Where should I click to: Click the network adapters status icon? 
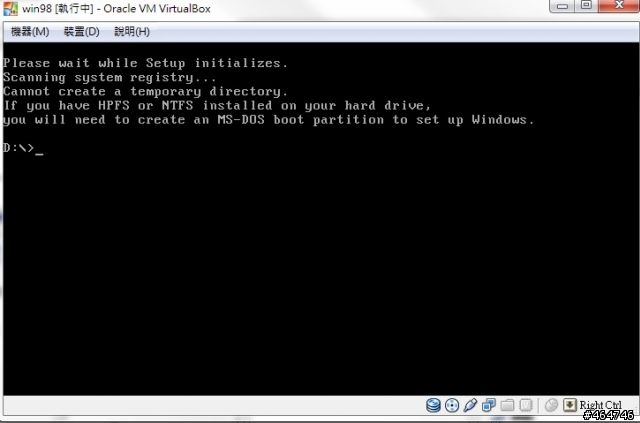[489, 405]
